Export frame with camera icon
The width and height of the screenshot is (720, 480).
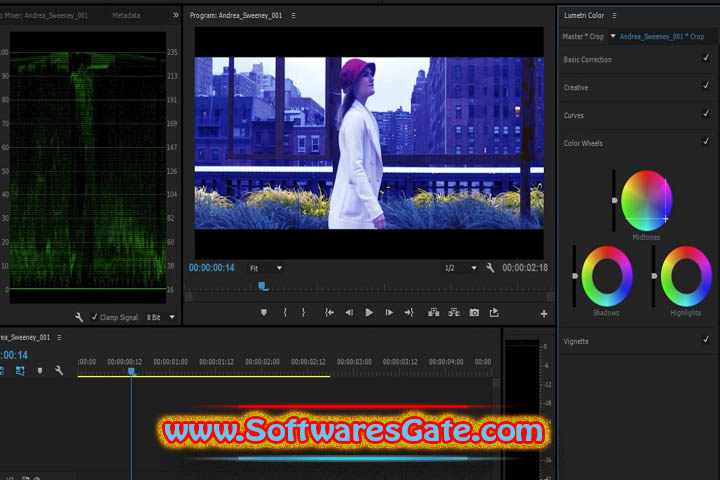click(x=474, y=312)
